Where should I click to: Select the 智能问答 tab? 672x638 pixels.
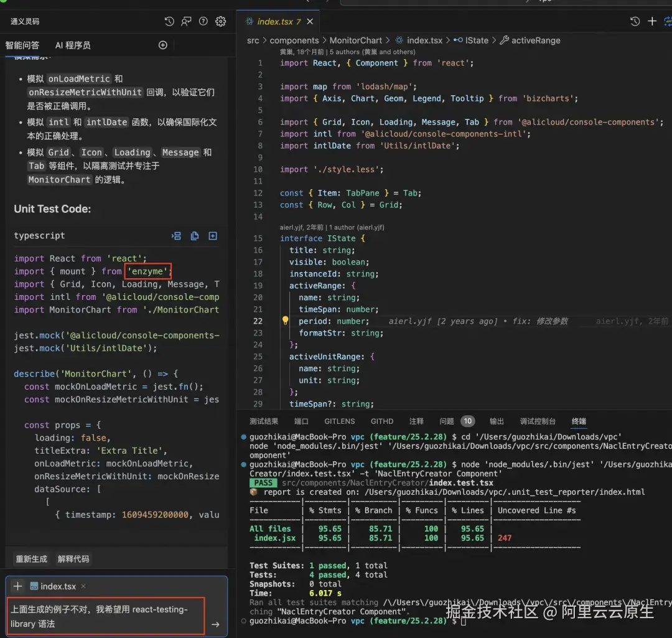point(22,45)
